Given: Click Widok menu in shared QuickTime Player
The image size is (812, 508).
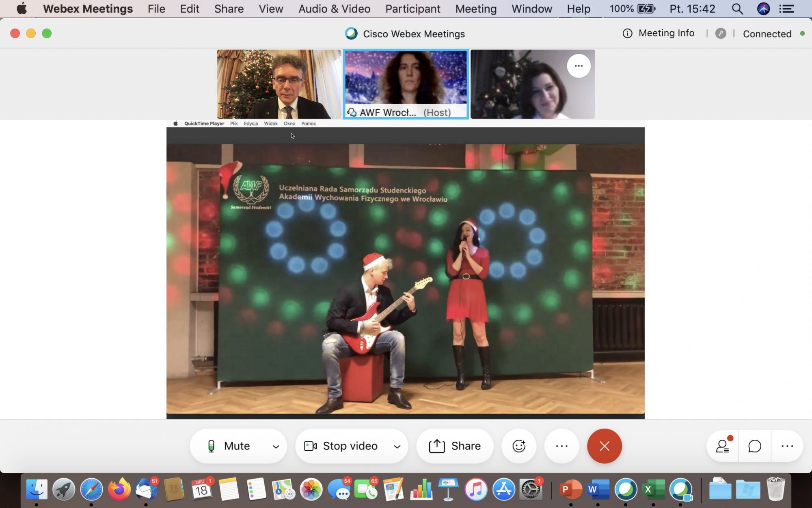Looking at the screenshot, I should 271,124.
